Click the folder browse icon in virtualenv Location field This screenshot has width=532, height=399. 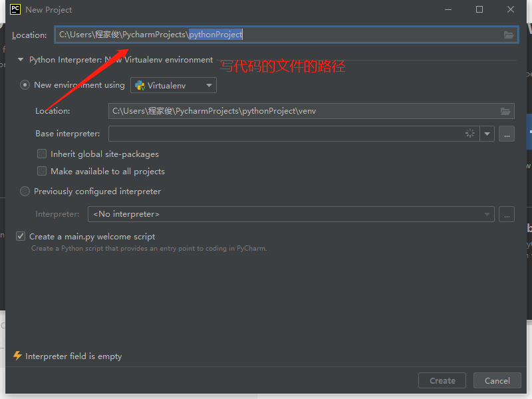(505, 111)
